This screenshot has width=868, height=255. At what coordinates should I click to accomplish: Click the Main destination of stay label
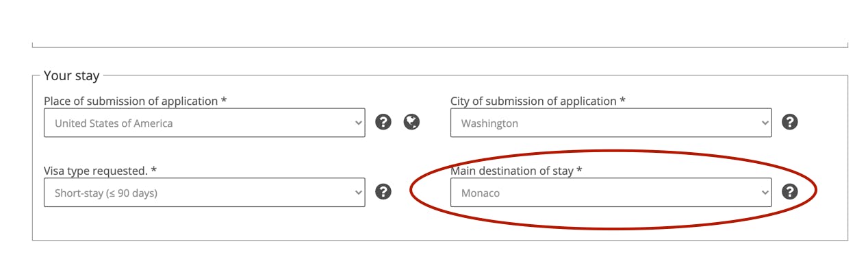(511, 171)
